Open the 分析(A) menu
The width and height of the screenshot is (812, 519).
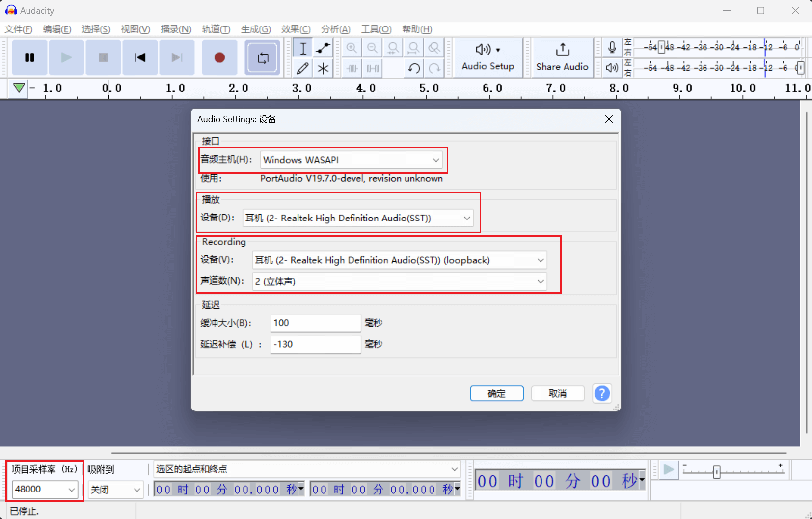click(x=336, y=29)
